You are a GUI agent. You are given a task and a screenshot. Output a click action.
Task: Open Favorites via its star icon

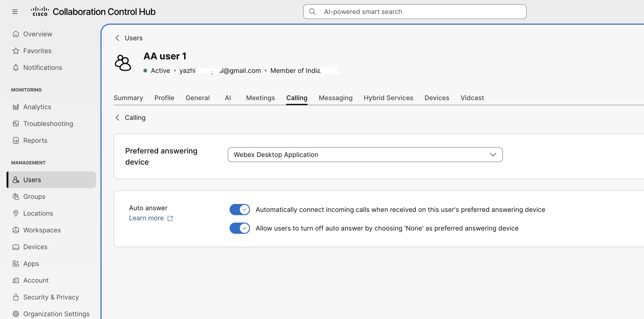16,51
